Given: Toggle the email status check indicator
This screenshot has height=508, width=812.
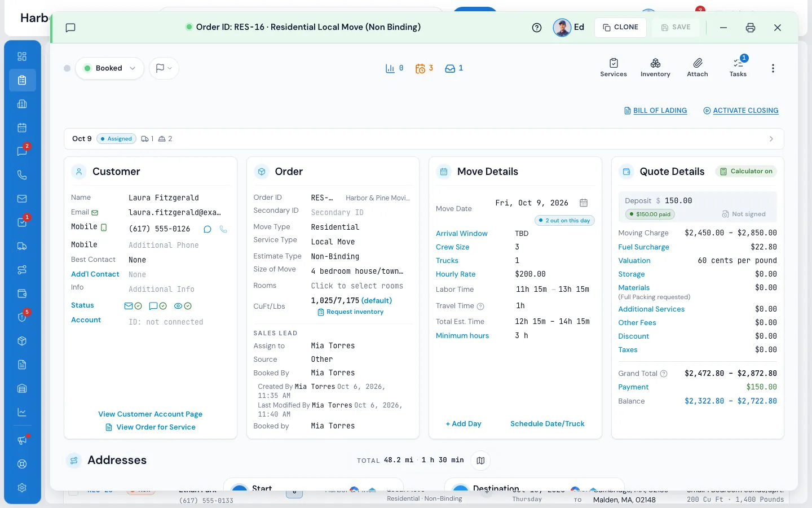Looking at the screenshot, I should tap(133, 306).
